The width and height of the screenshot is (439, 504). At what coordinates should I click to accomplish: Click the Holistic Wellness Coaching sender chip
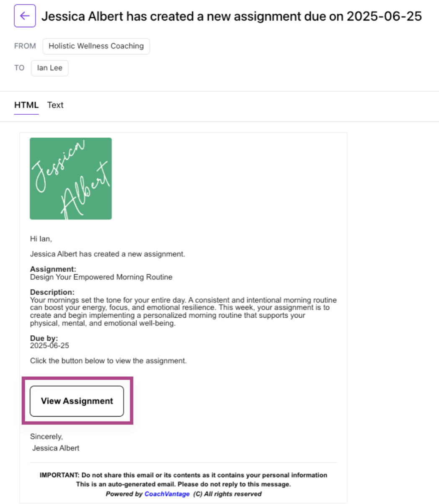pos(96,46)
